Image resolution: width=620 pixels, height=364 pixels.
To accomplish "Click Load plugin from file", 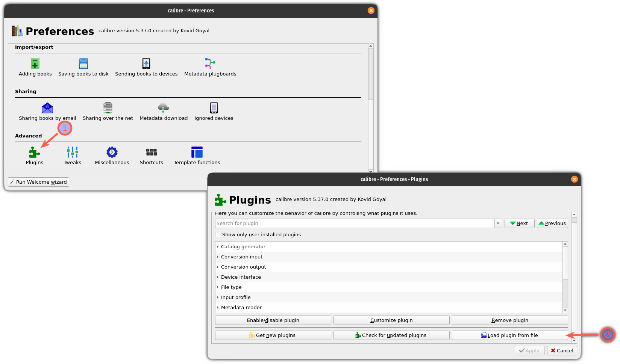I will (x=510, y=335).
